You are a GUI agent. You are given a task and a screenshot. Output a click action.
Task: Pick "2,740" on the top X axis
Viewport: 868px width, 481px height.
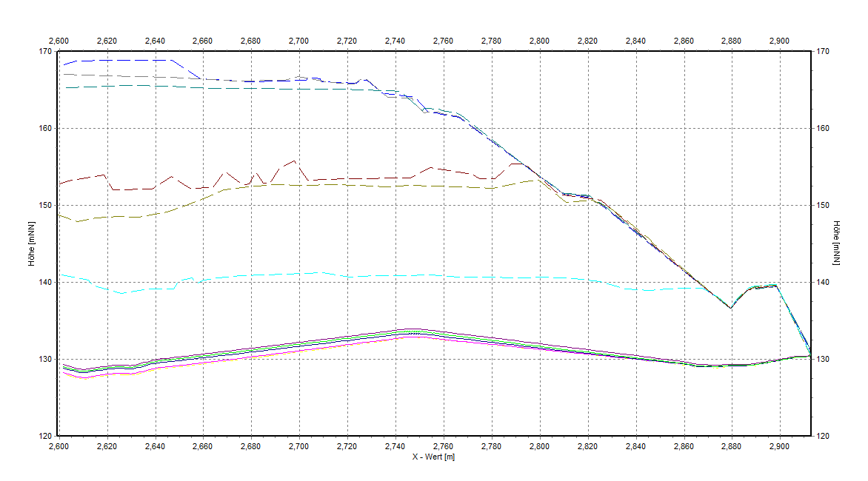coord(395,41)
